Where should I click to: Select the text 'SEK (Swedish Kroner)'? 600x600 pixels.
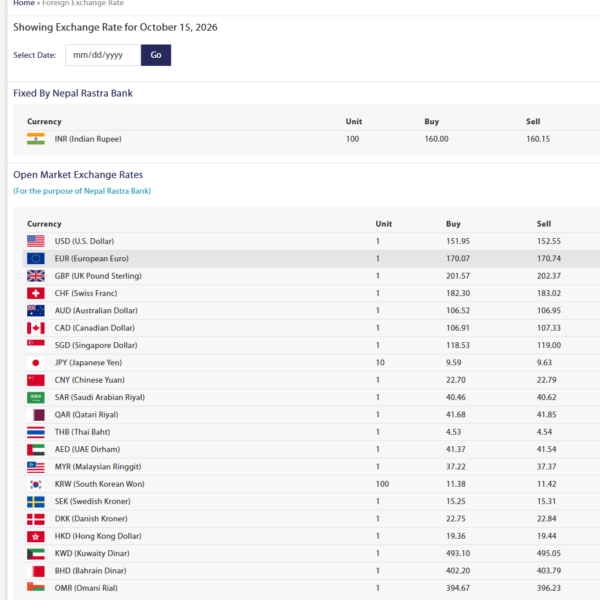coord(92,501)
